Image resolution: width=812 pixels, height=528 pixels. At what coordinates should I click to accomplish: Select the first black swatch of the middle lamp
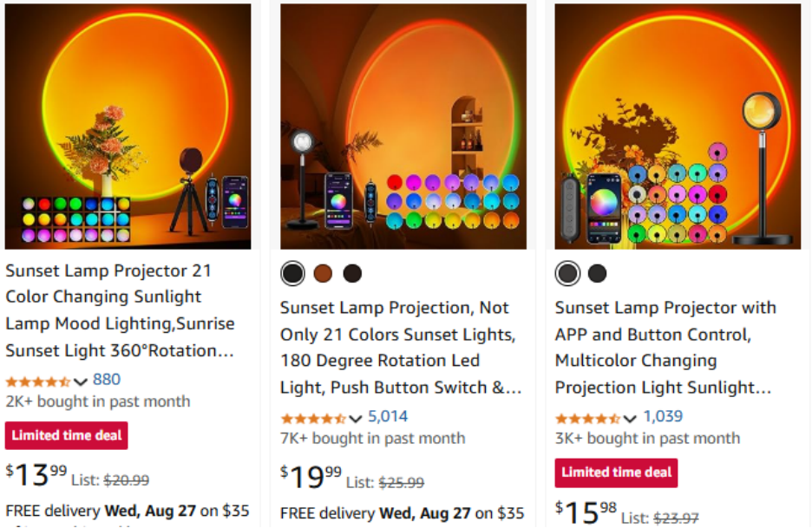[x=293, y=273]
